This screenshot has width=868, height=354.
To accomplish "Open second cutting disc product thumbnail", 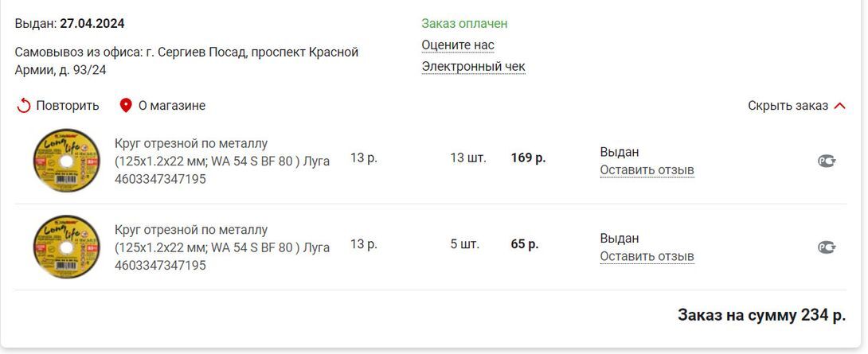I will [66, 247].
